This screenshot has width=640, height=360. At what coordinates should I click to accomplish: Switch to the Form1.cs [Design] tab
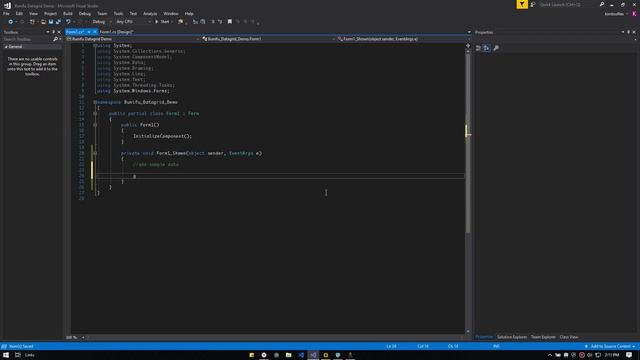(x=116, y=32)
